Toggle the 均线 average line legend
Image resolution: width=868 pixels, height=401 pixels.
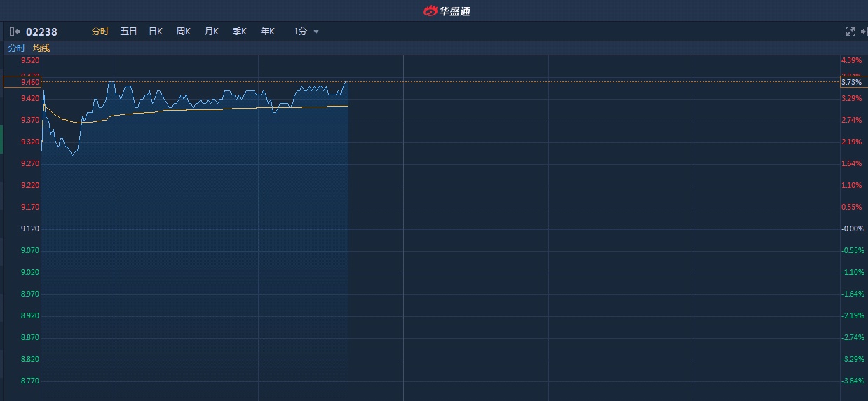coord(41,48)
